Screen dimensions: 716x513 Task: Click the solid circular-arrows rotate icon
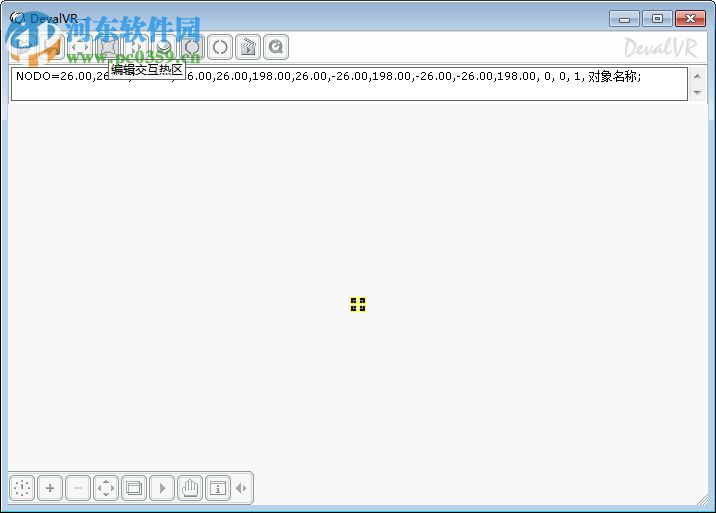pyautogui.click(x=192, y=47)
